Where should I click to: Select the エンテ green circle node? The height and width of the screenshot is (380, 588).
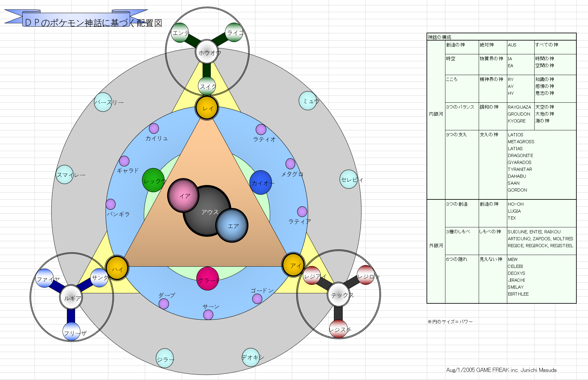(180, 32)
